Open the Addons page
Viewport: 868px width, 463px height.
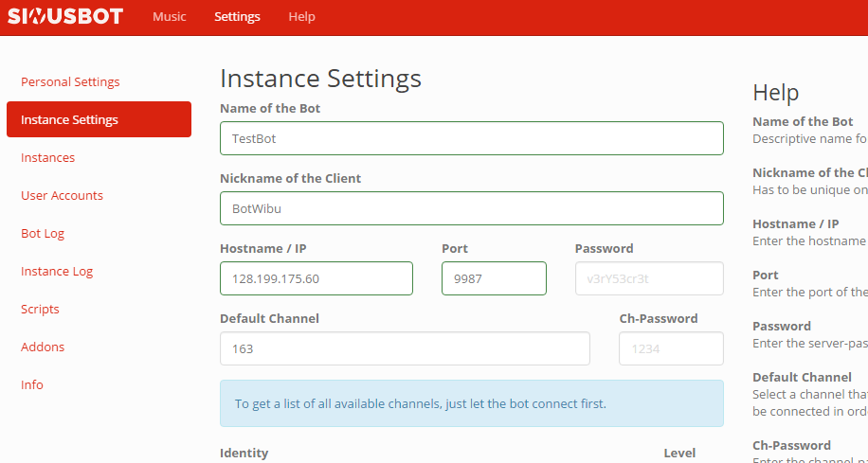point(43,347)
